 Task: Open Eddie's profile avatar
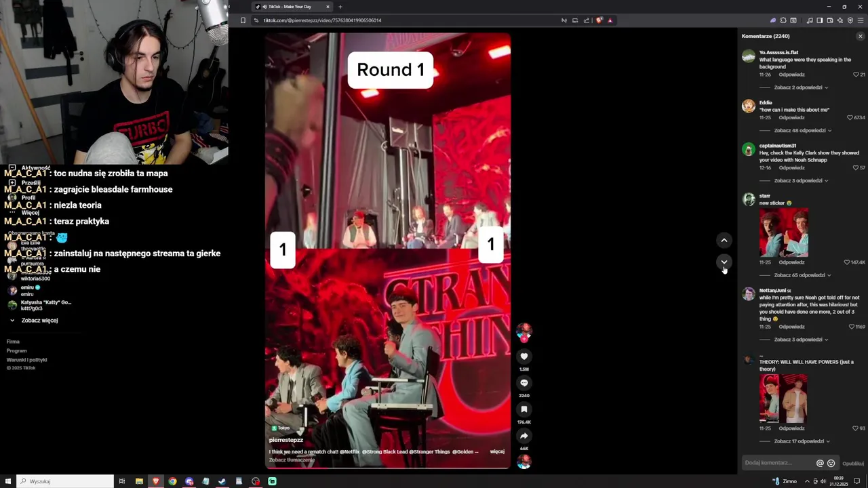point(749,106)
